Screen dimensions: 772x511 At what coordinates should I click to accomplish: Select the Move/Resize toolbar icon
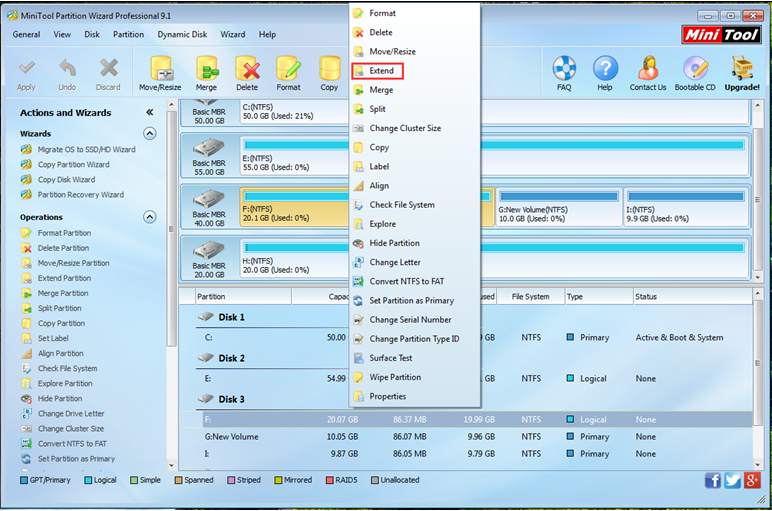coord(160,74)
